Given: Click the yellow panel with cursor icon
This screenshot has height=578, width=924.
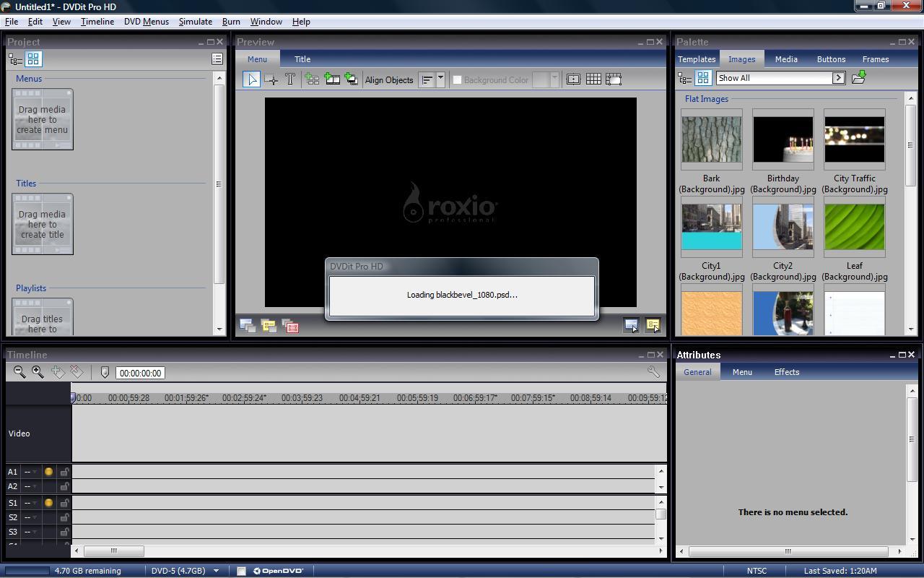Looking at the screenshot, I should [x=653, y=326].
